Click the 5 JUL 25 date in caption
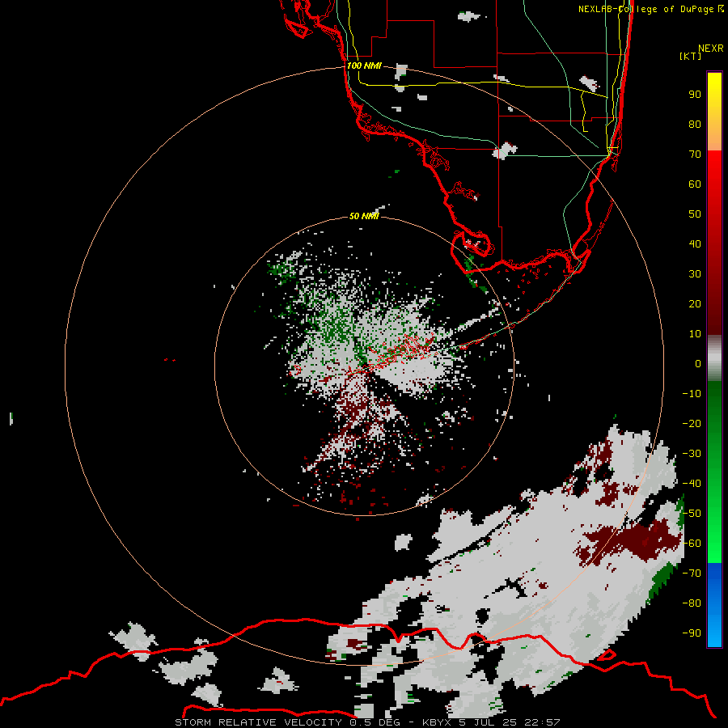Image resolution: width=728 pixels, height=728 pixels. point(489,722)
